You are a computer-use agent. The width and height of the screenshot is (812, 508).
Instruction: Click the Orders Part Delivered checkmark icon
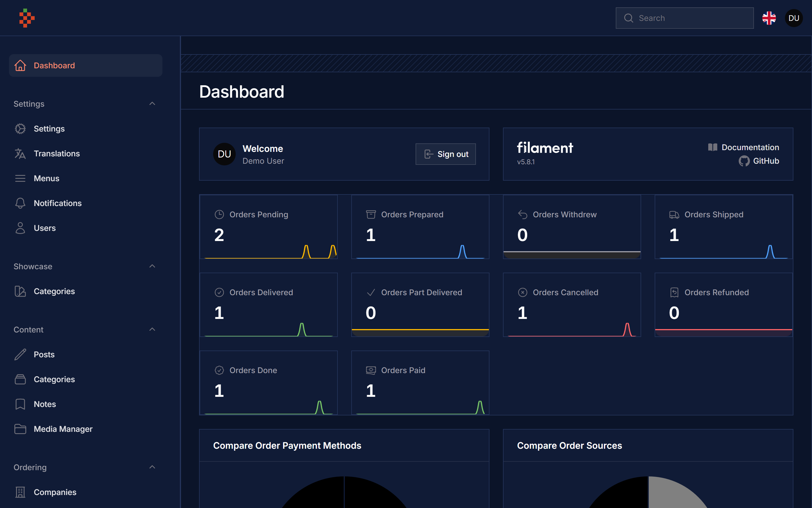pos(371,292)
